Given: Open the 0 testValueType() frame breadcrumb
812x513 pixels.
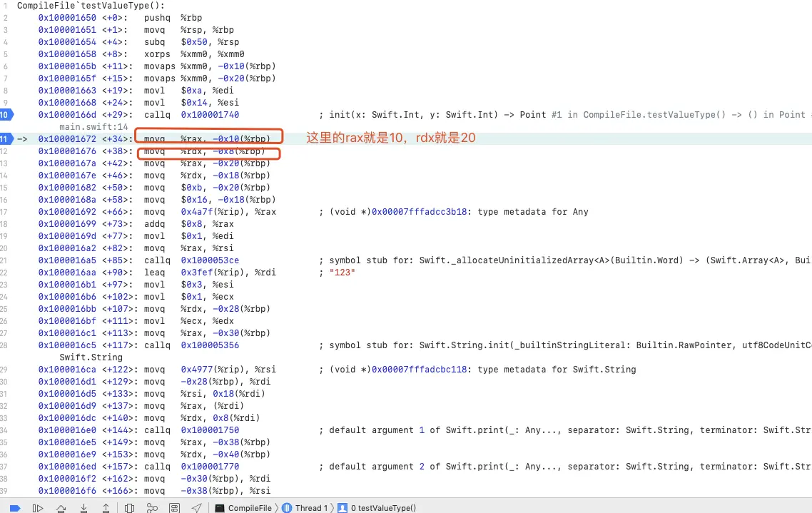Looking at the screenshot, I should tap(377, 508).
